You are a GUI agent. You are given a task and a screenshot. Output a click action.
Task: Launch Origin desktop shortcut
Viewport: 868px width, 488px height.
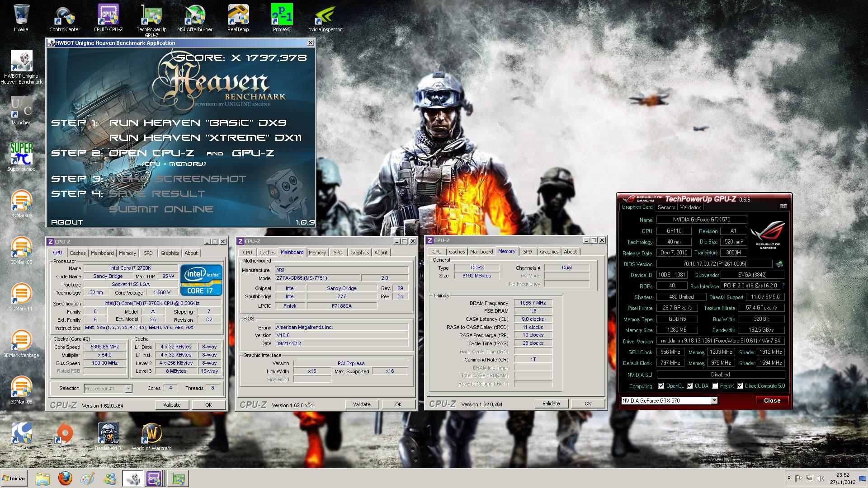tap(65, 436)
